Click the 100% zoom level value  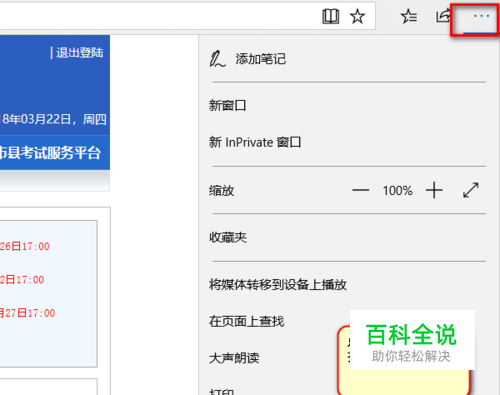[x=397, y=191]
